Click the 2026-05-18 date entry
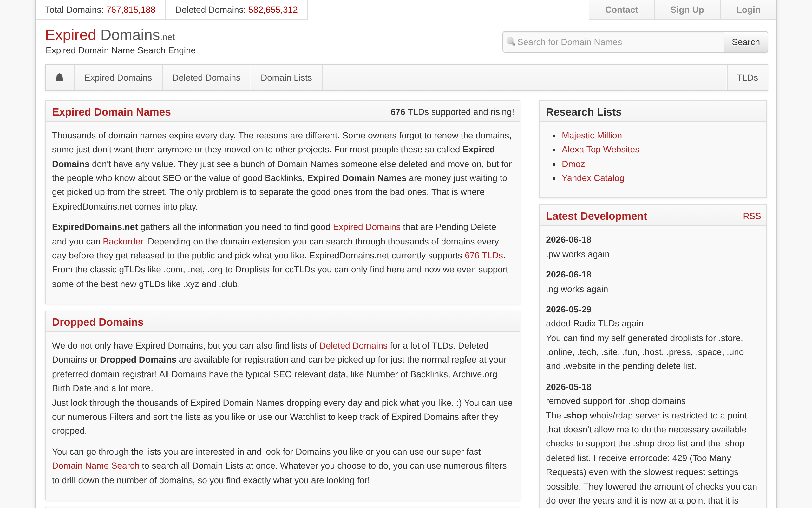812x508 pixels. tap(568, 387)
